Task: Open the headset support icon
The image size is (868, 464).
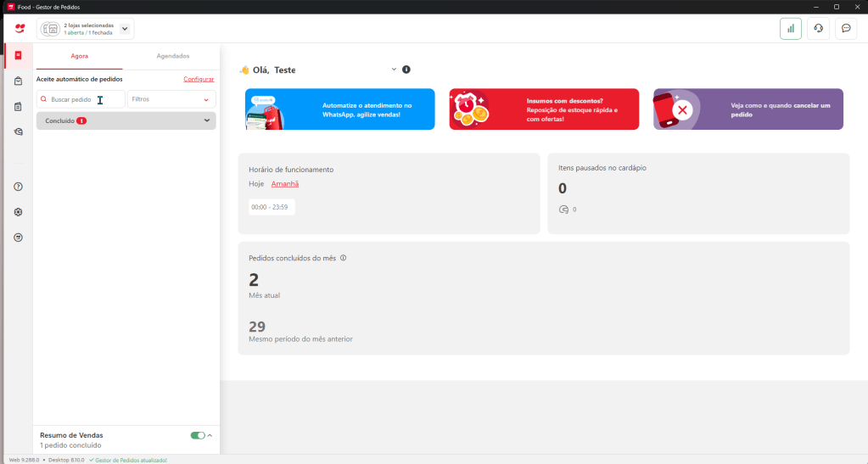Action: (818, 29)
